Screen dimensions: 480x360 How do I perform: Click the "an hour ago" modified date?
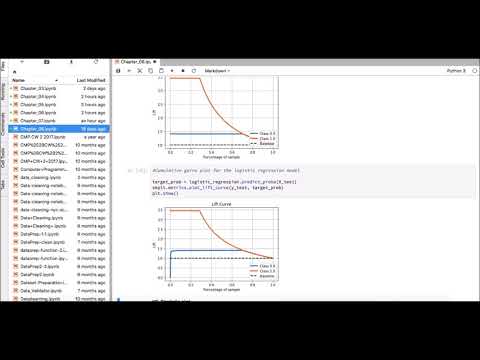pyautogui.click(x=93, y=121)
